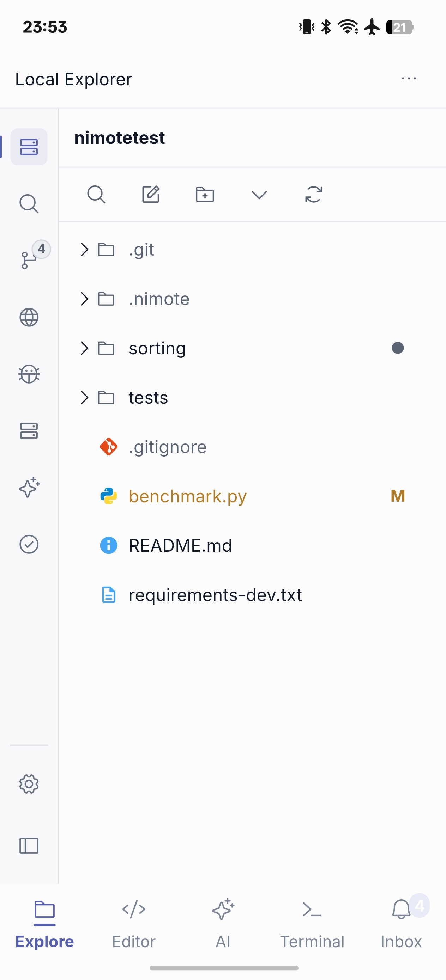Create a new folder
Screen dimensions: 446x980
tap(205, 195)
